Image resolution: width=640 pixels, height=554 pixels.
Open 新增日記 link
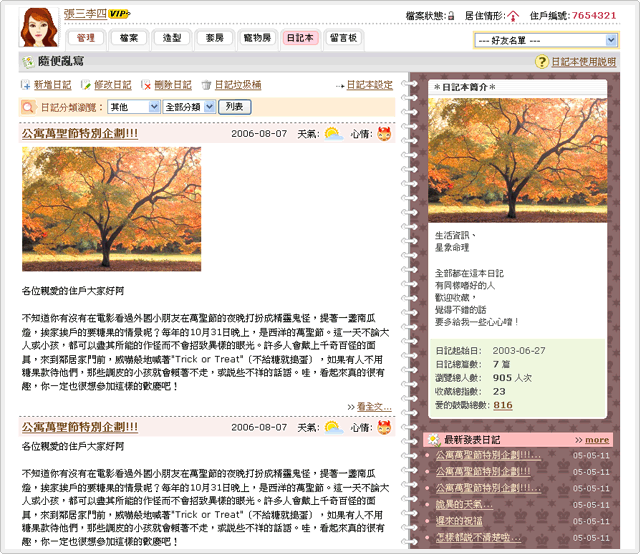tap(52, 85)
